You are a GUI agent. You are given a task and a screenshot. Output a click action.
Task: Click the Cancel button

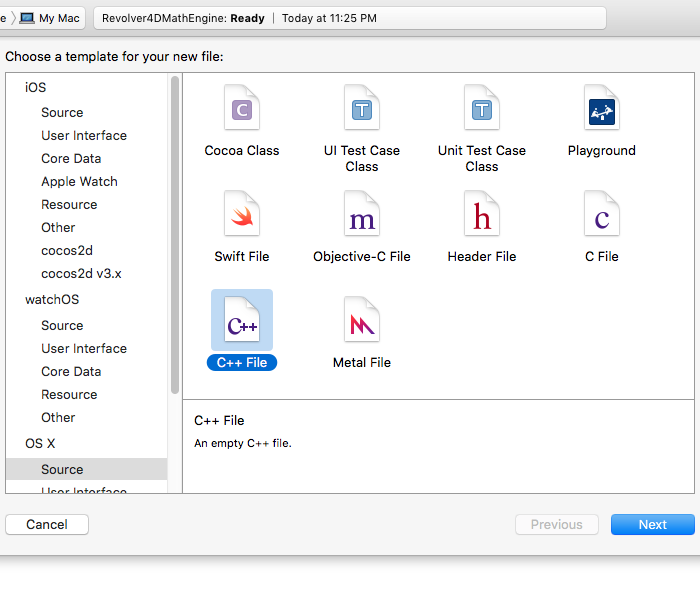[47, 524]
